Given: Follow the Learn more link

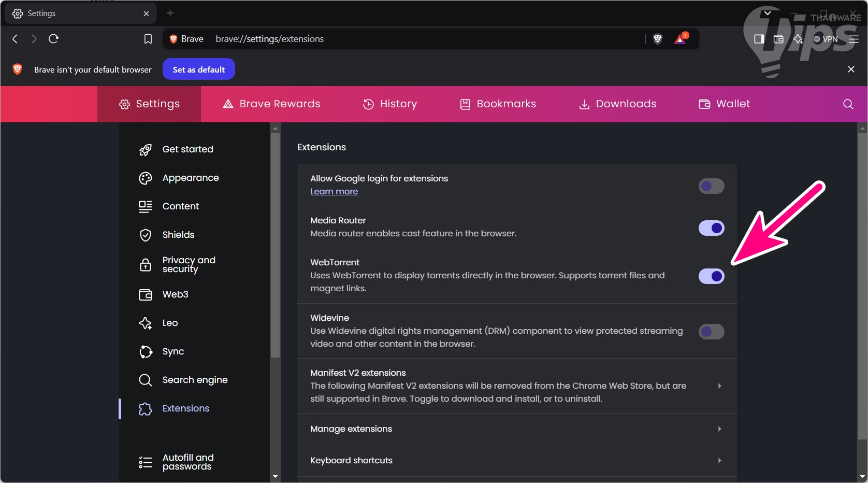Looking at the screenshot, I should tap(334, 192).
